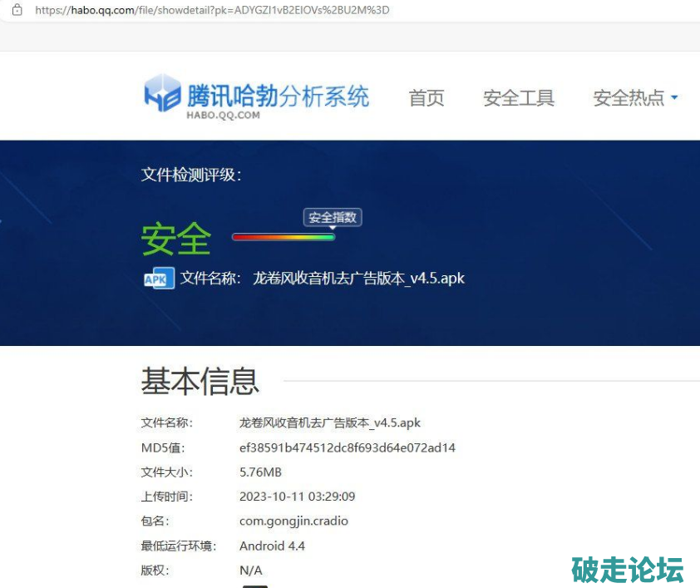700x588 pixels.
Task: Select the MD5 hash value text
Action: pyautogui.click(x=348, y=447)
